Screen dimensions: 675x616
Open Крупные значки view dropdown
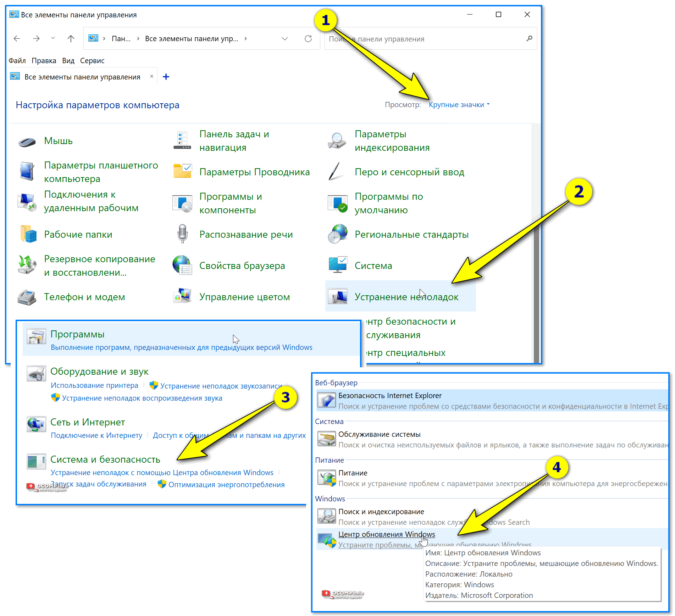click(x=459, y=105)
